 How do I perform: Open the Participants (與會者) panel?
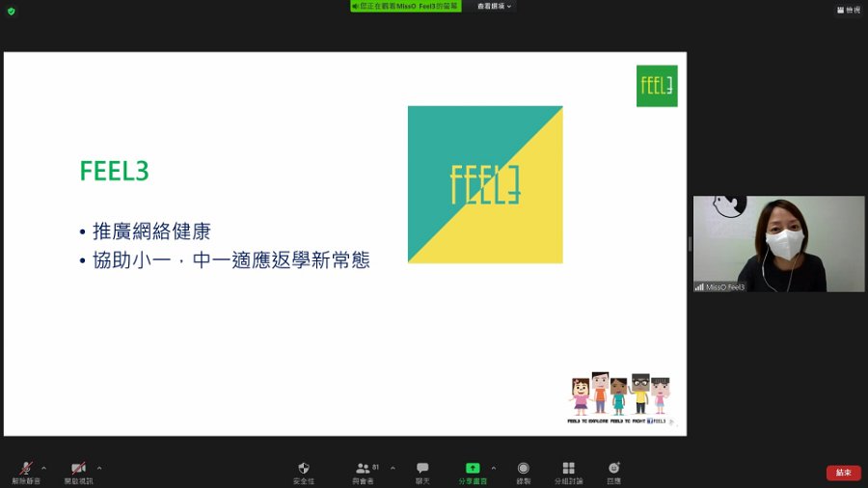[x=365, y=474]
